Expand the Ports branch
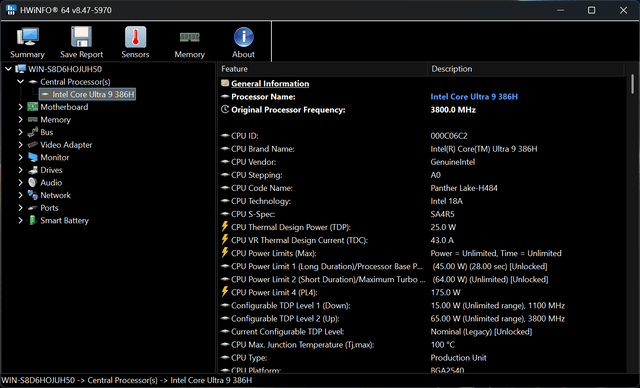Viewport: 640px width, 388px height. tap(20, 208)
